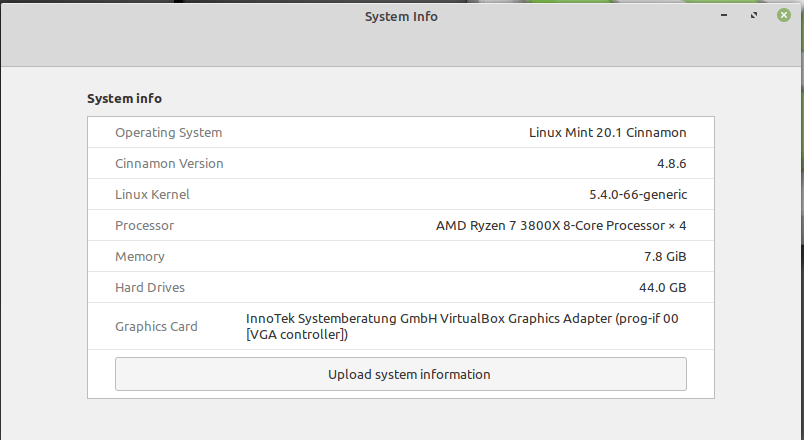The height and width of the screenshot is (440, 804).
Task: Select the Cinnamon Version row label
Action: (x=169, y=163)
